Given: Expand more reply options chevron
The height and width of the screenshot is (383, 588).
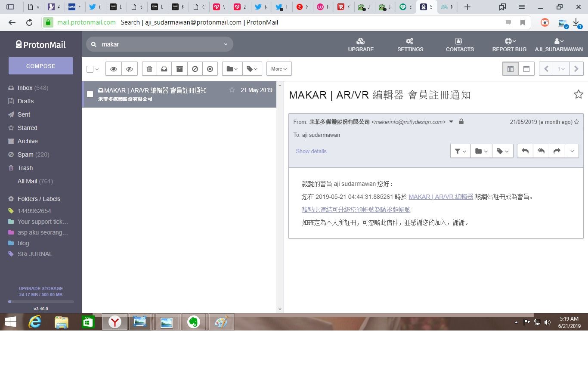Looking at the screenshot, I should (x=572, y=151).
